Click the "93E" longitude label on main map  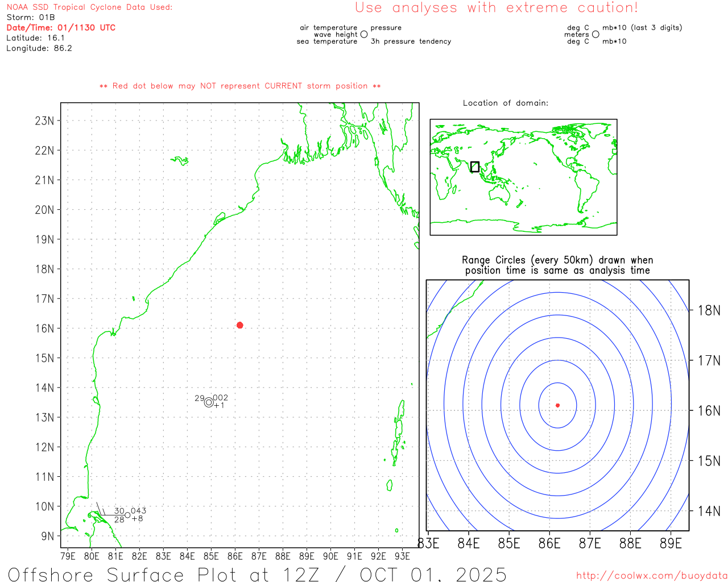[402, 556]
